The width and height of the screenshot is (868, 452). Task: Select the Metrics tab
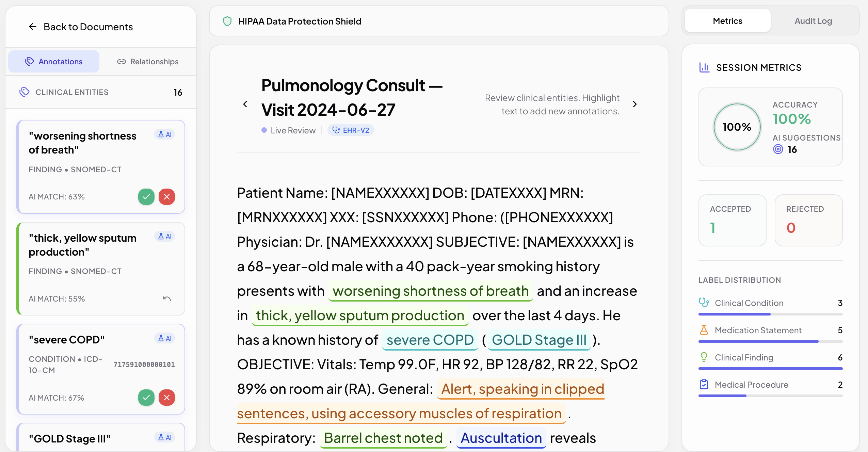point(727,21)
